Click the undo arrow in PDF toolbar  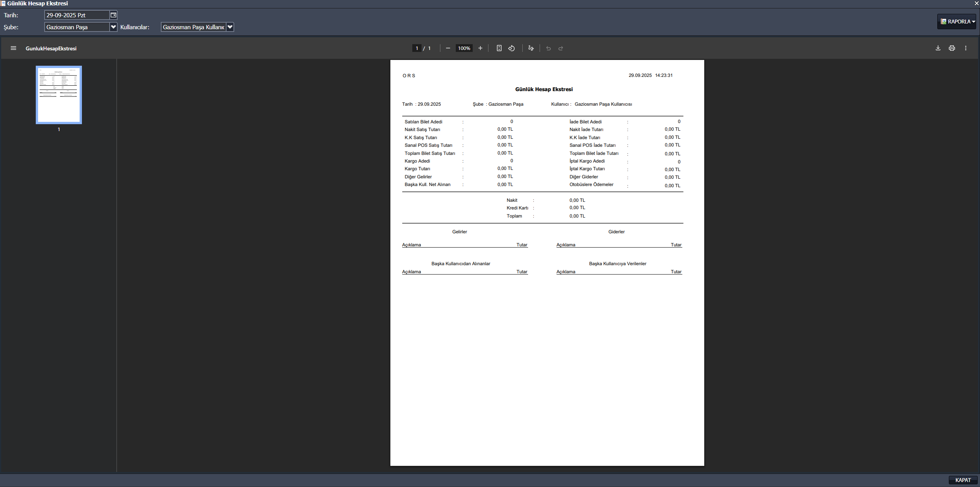point(548,48)
